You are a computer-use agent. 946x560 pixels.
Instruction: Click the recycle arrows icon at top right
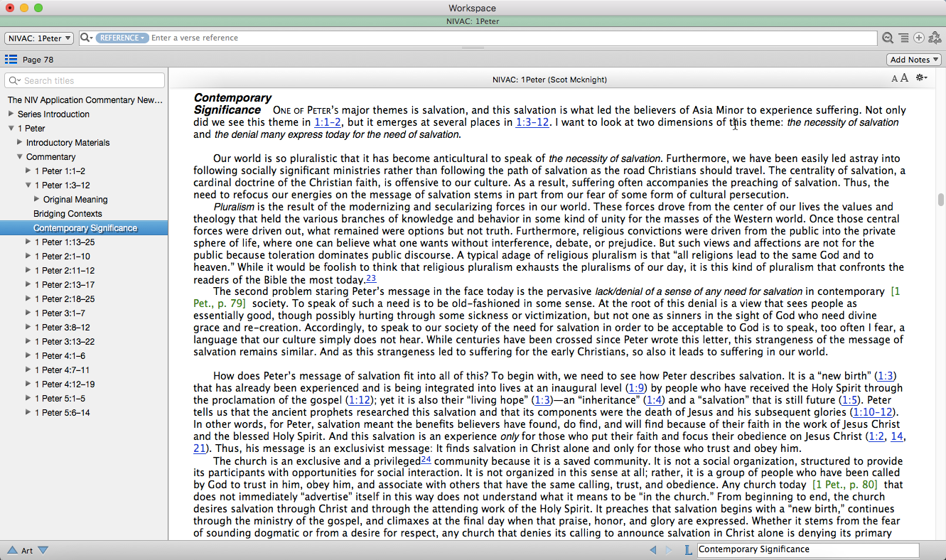[x=935, y=38]
